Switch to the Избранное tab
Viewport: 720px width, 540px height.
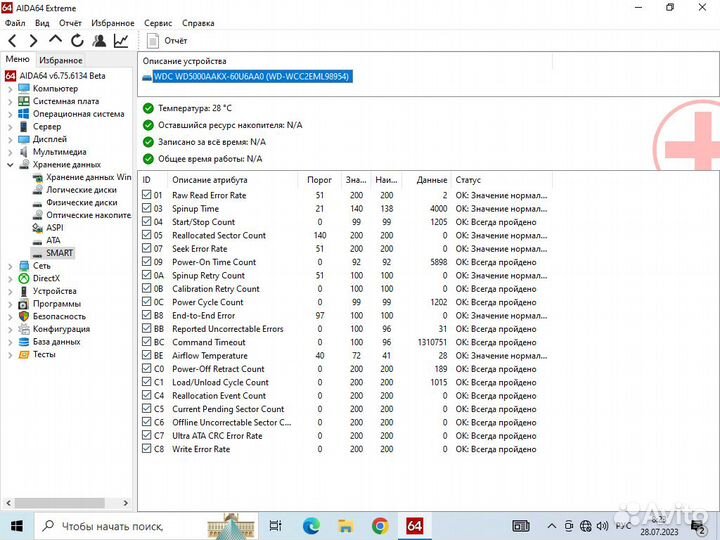(x=60, y=60)
